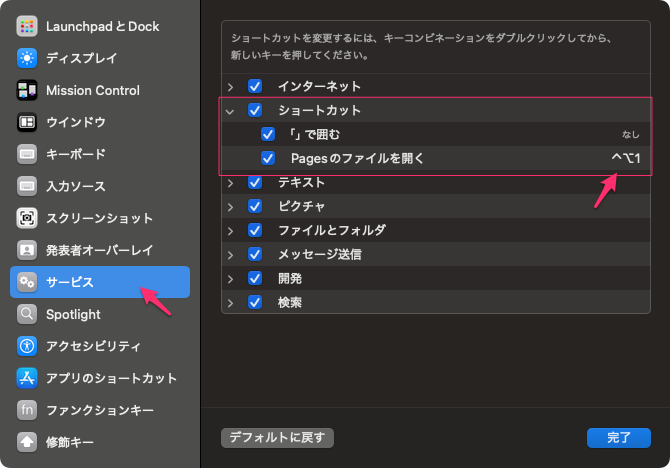Select the アプリのショートカット icon

click(x=27, y=378)
